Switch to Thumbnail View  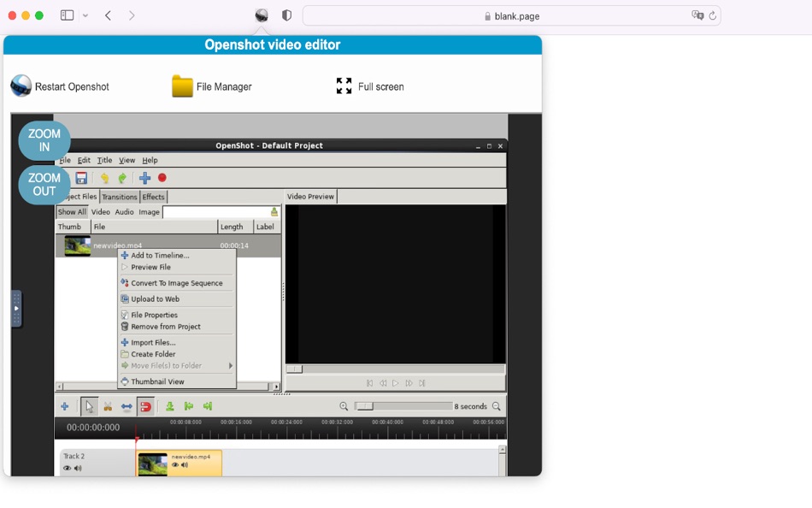(x=177, y=382)
